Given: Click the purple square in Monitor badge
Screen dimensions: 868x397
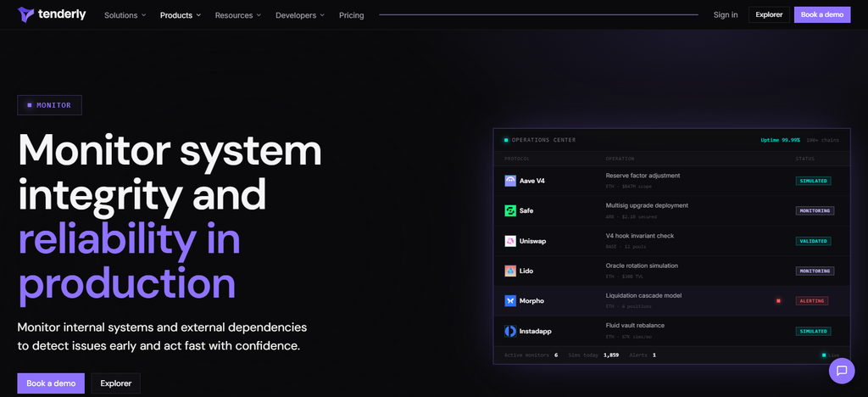Looking at the screenshot, I should pyautogui.click(x=30, y=105).
